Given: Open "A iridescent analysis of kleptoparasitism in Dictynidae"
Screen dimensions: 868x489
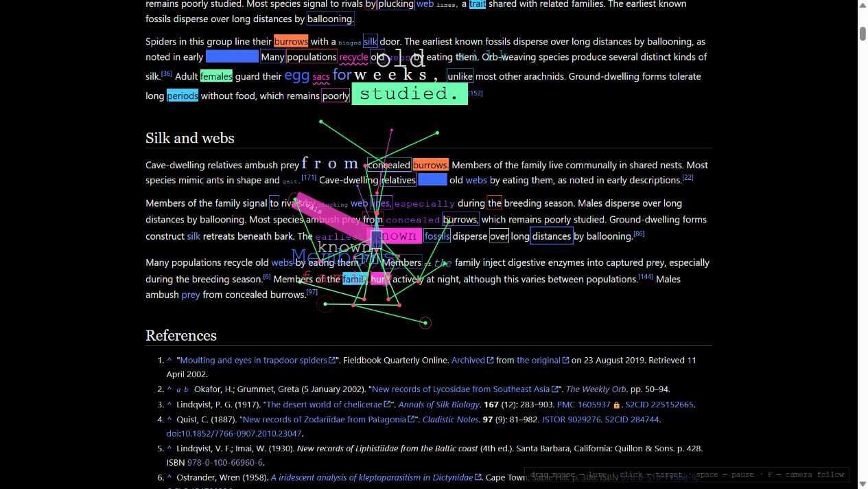Looking at the screenshot, I should click(x=372, y=477).
